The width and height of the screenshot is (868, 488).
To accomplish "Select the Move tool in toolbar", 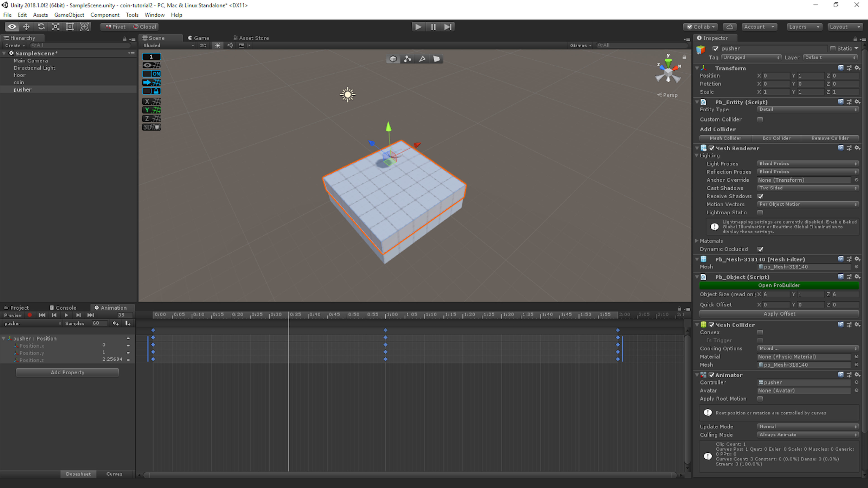I will click(x=26, y=27).
